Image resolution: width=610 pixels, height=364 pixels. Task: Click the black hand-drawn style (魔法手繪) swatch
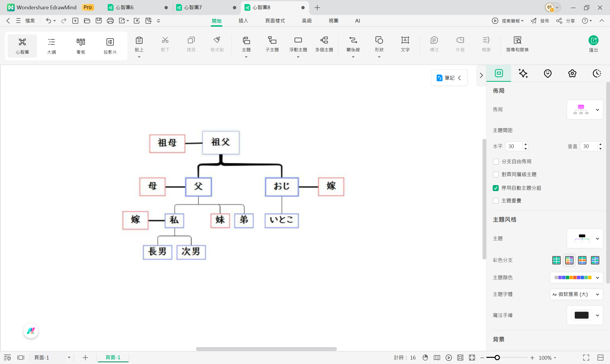[x=581, y=315]
